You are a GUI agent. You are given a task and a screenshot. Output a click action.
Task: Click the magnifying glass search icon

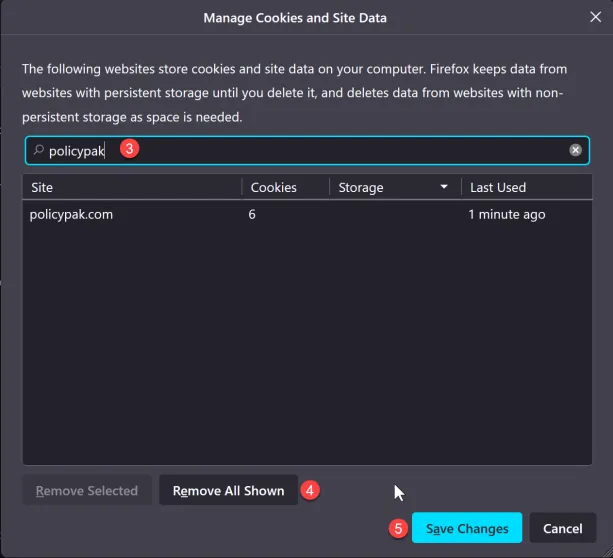pyautogui.click(x=38, y=150)
